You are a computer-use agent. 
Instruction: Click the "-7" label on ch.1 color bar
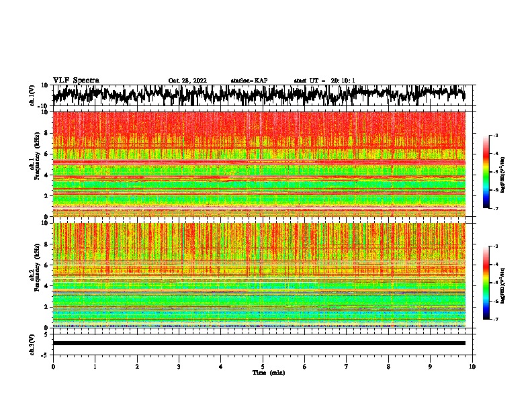(495, 208)
